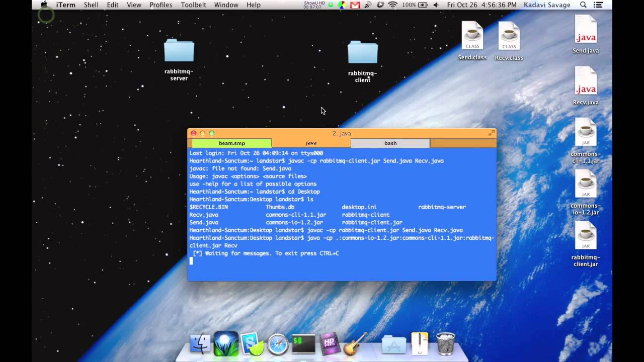Select the java terminal tab
Image resolution: width=644 pixels, height=362 pixels.
coord(311,143)
